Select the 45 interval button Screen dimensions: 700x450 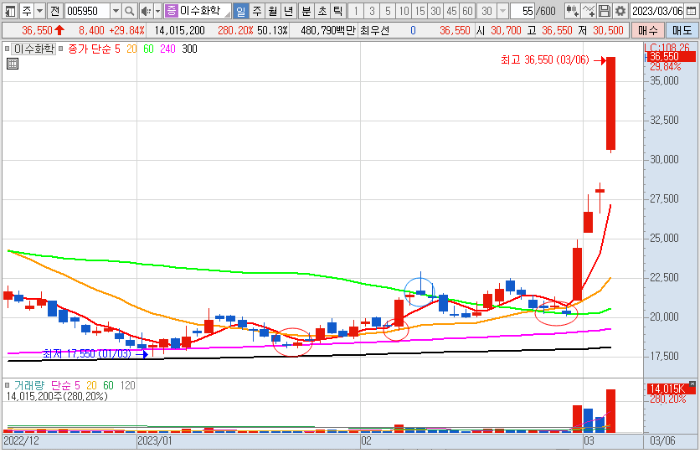452,10
